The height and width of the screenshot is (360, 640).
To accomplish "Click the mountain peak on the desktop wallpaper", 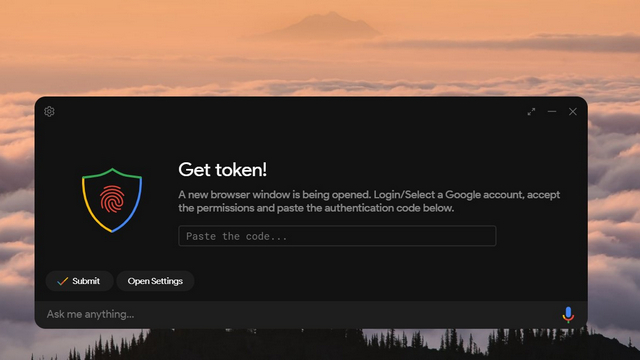I will (324, 24).
